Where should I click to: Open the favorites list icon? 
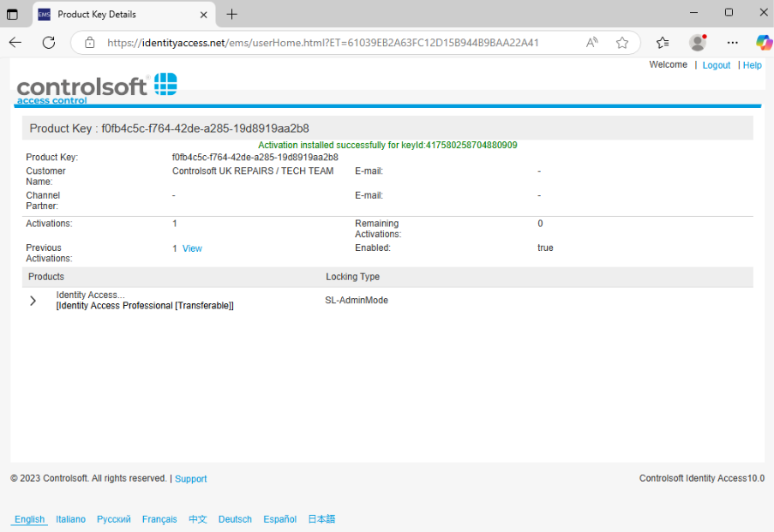point(663,43)
